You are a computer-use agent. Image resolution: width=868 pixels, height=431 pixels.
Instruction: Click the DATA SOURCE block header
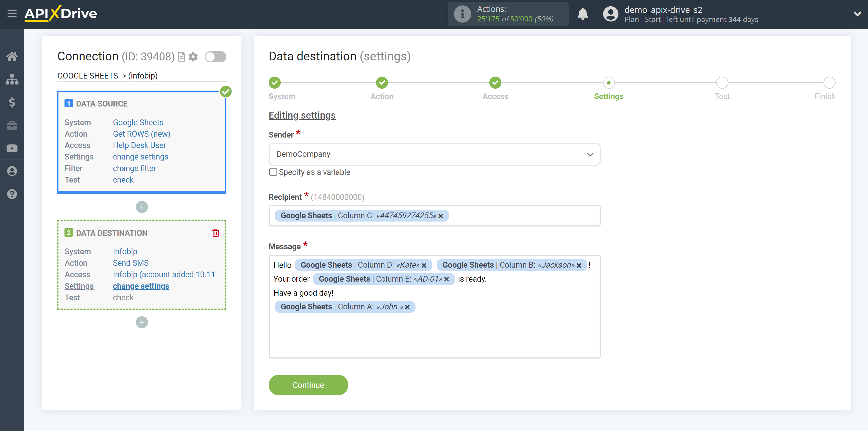pyautogui.click(x=102, y=103)
